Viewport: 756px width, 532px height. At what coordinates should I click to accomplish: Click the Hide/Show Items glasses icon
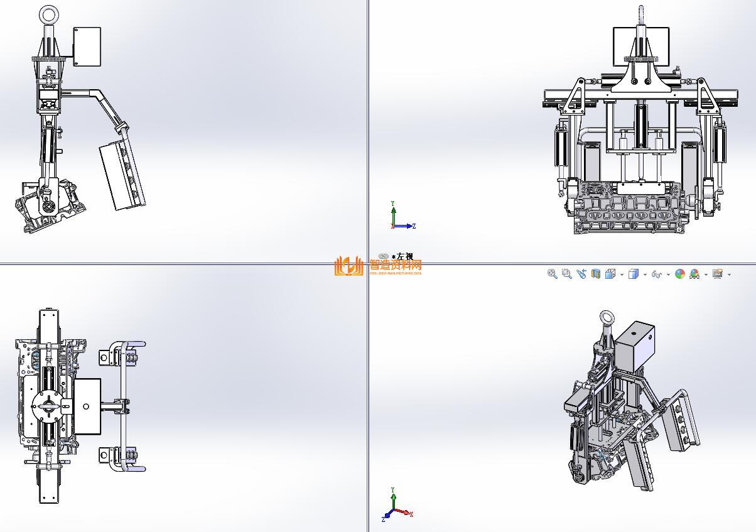[657, 274]
